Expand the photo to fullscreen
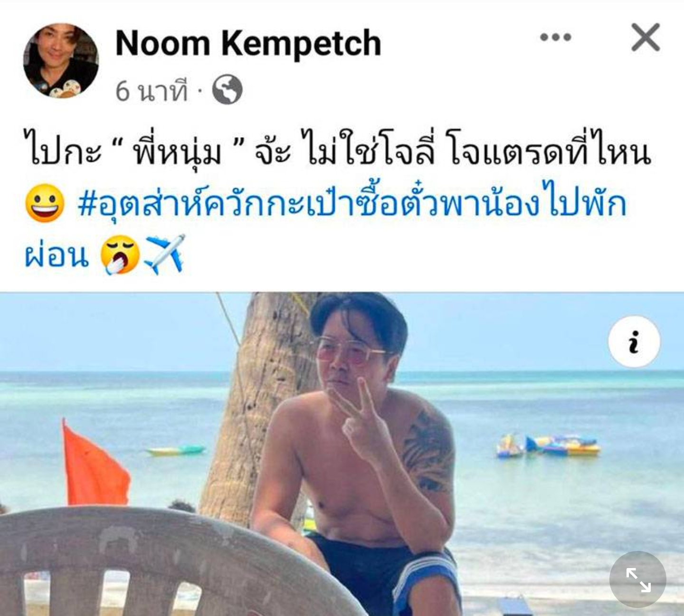This screenshot has height=616, width=684. 638,579
